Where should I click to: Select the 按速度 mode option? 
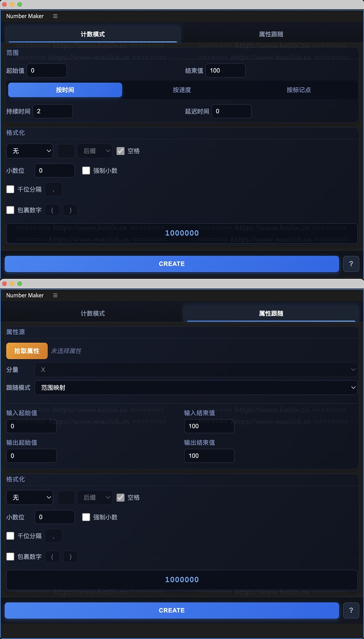182,90
